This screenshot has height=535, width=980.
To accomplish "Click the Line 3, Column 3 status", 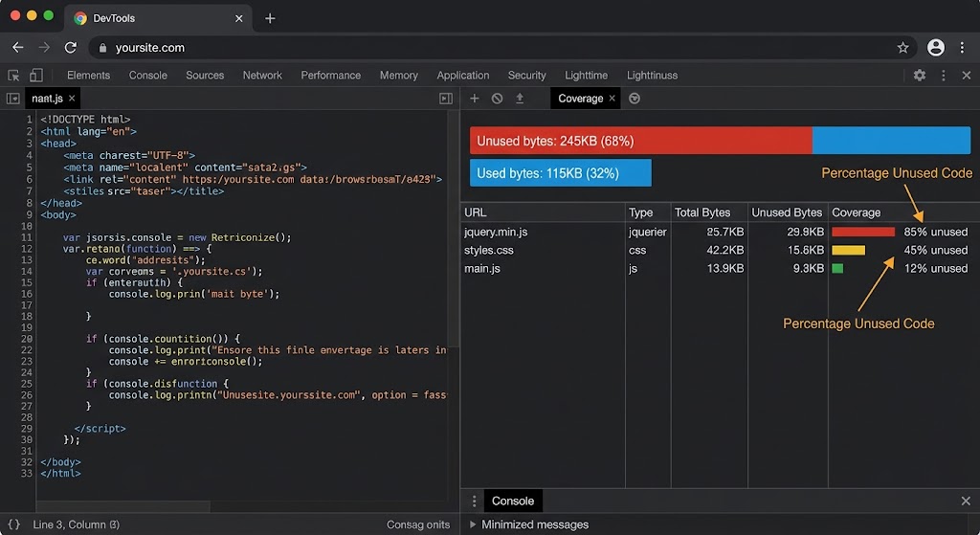I will point(77,524).
